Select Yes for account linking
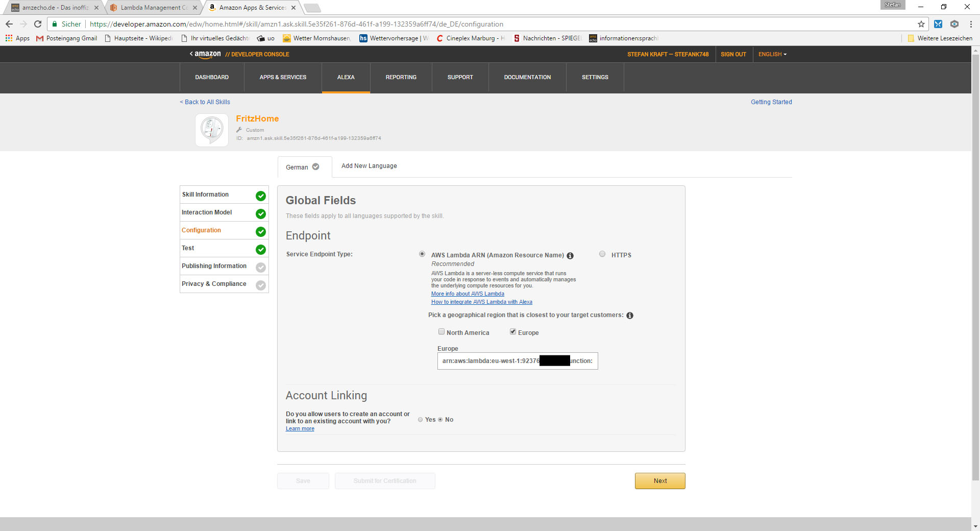The image size is (980, 531). point(421,420)
